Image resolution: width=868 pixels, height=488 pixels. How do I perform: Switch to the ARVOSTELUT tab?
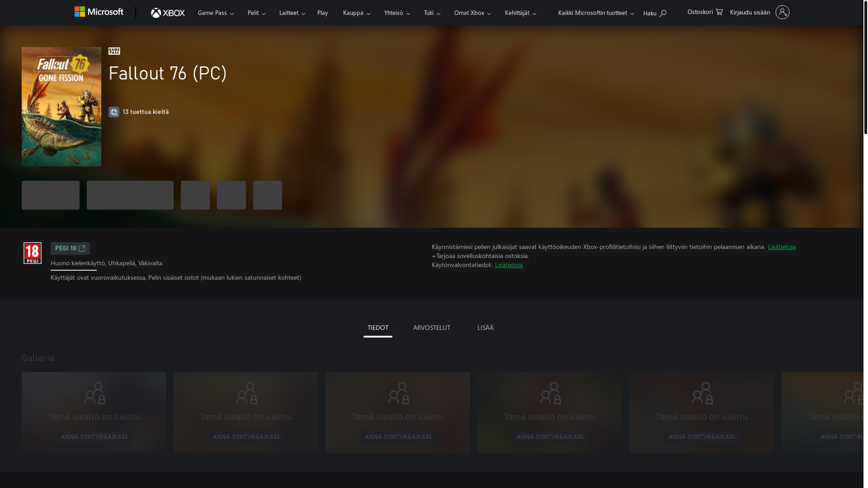[x=432, y=328]
